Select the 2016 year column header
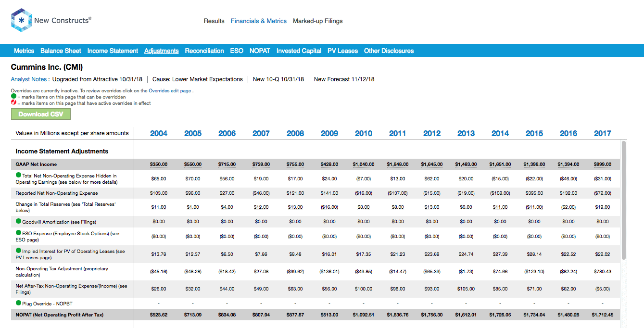 pyautogui.click(x=568, y=134)
